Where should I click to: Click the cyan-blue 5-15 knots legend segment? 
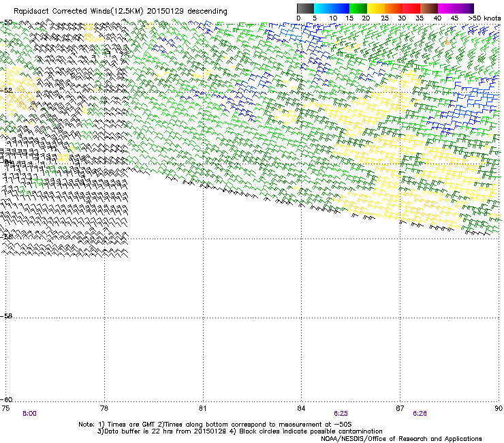pos(332,8)
